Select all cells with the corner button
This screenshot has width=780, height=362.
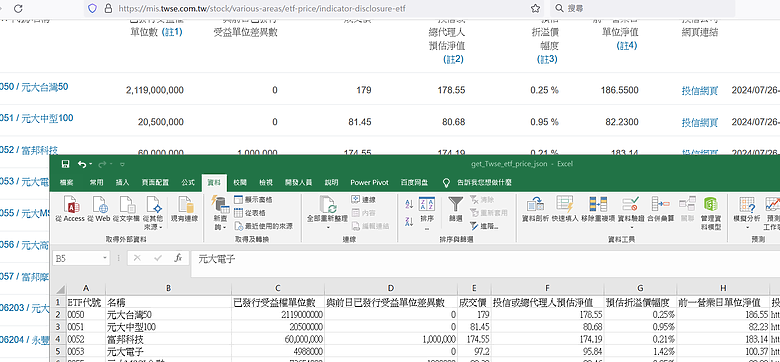[x=60, y=289]
